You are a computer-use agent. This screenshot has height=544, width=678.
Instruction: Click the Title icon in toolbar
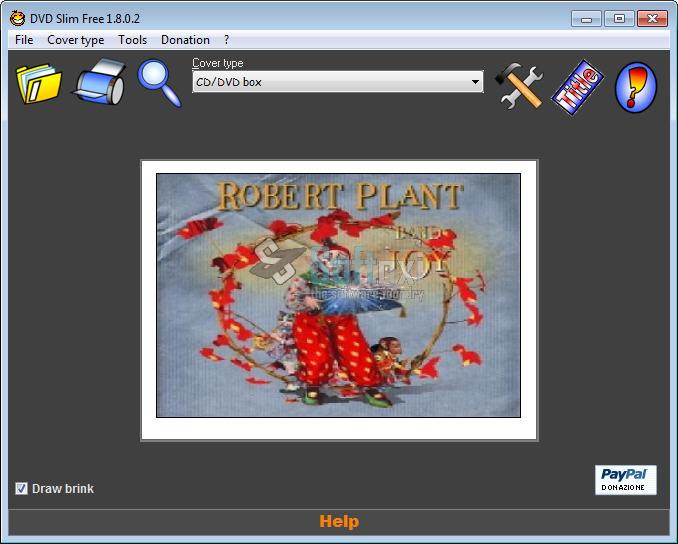click(579, 86)
